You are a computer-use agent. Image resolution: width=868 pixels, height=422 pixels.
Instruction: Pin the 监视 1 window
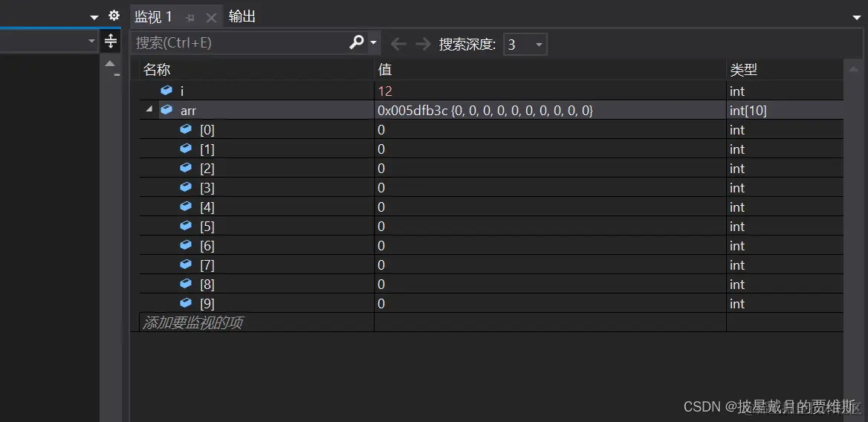[x=190, y=18]
